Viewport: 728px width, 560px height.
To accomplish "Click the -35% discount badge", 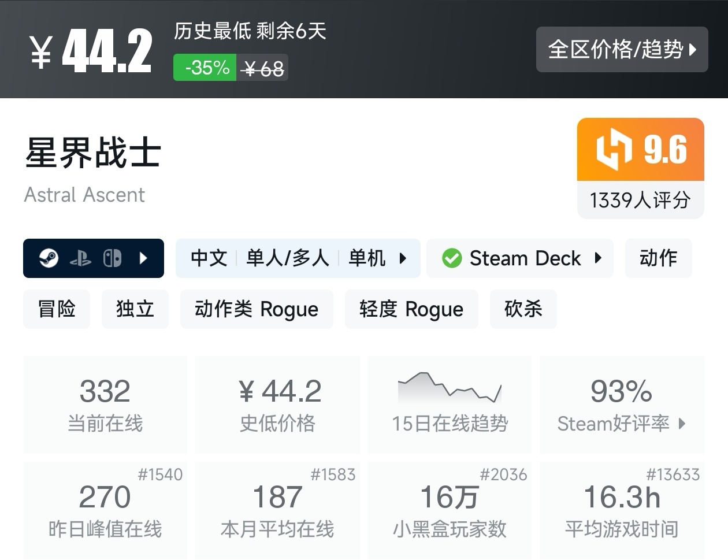I will click(x=205, y=68).
